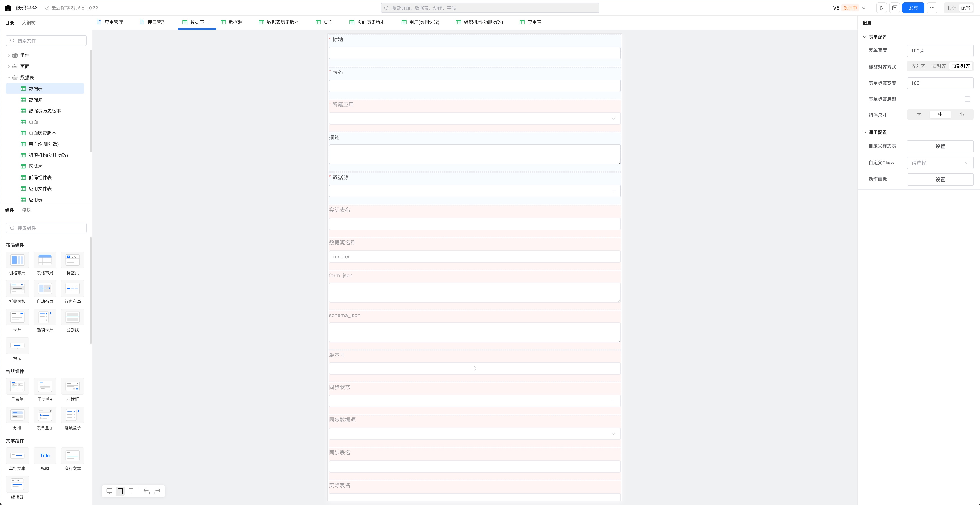Click the preview play icon
This screenshot has width=980, height=505.
(881, 8)
